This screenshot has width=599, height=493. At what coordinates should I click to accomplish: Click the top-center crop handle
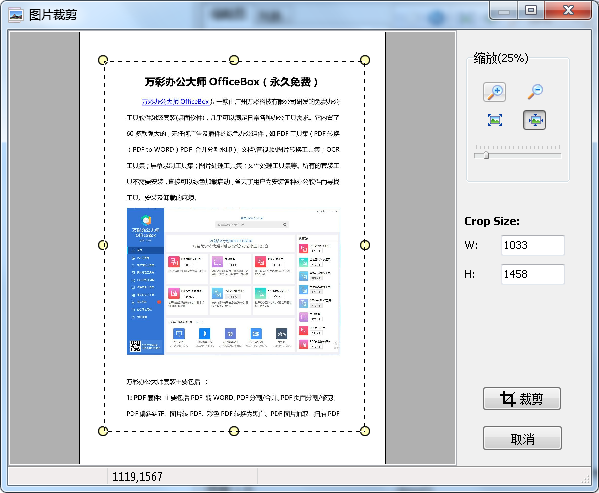click(234, 60)
